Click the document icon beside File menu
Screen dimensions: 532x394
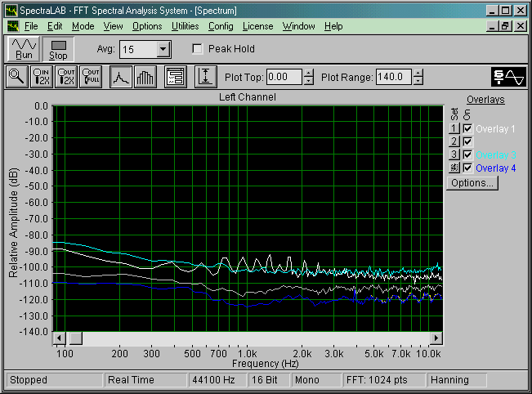(x=13, y=26)
